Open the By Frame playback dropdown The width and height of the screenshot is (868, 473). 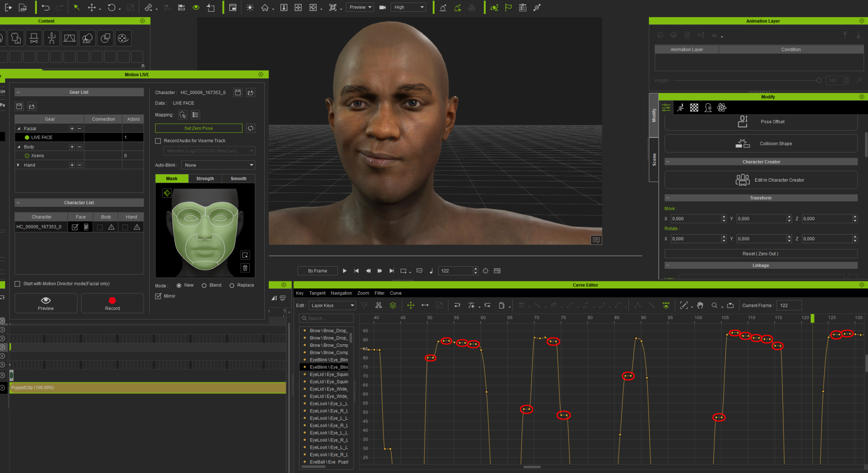point(317,271)
